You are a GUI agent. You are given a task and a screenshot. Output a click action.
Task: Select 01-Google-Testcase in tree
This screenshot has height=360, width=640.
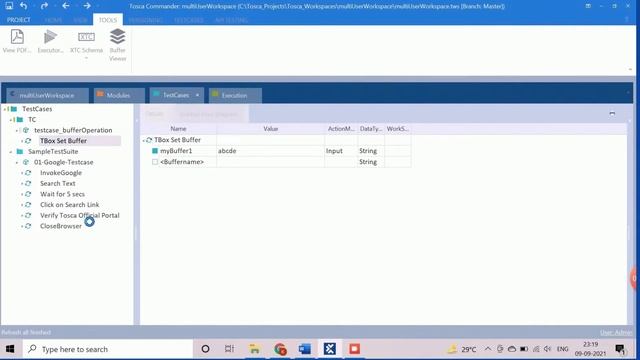click(64, 162)
